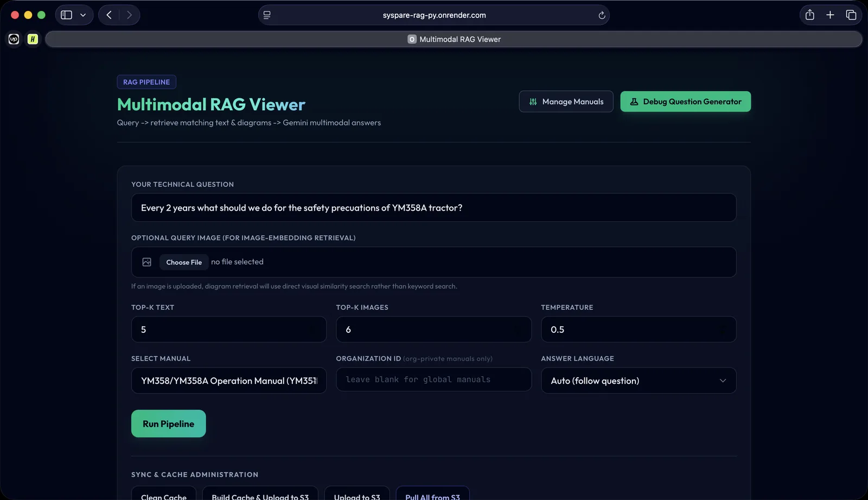This screenshot has width=868, height=500.
Task: Click the Clean Cache button
Action: coord(163,494)
